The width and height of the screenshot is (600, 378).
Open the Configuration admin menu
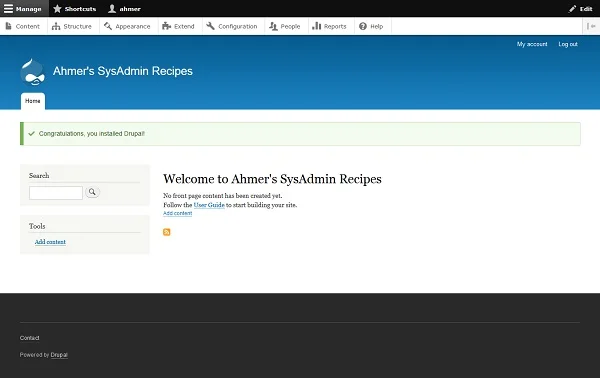click(232, 26)
